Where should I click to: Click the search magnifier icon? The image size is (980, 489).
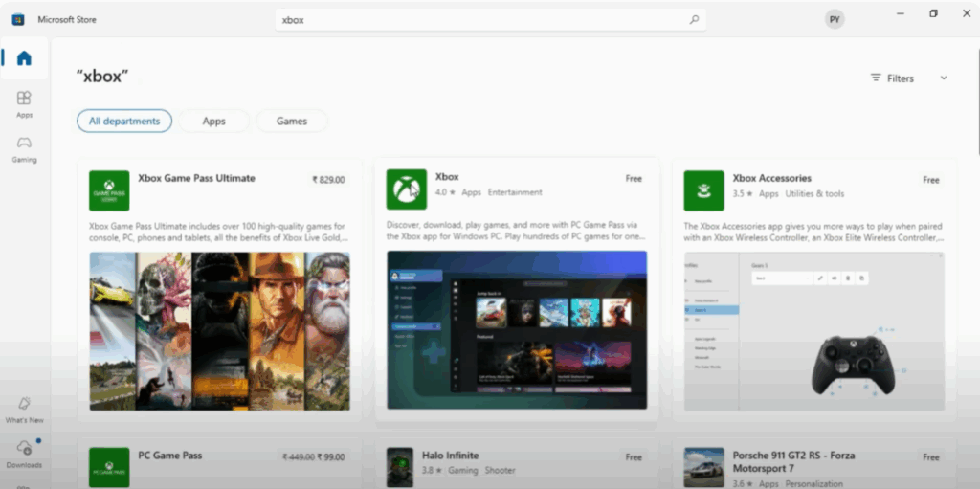(x=694, y=19)
